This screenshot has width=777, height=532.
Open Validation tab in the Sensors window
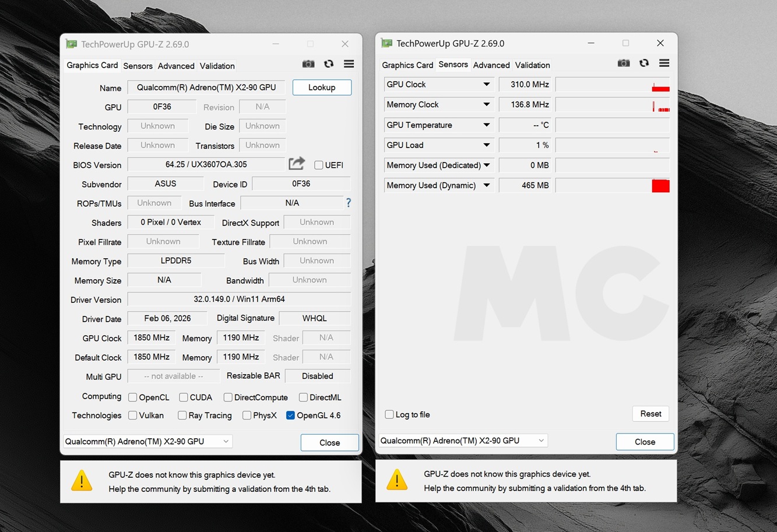click(x=532, y=65)
